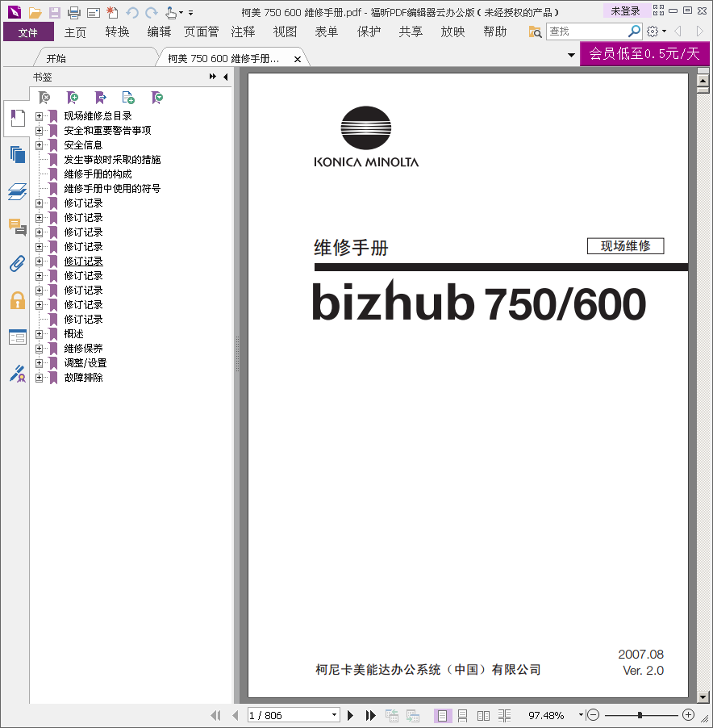This screenshot has height=728, width=713.
Task: Zoom in with the plus button
Action: click(689, 715)
